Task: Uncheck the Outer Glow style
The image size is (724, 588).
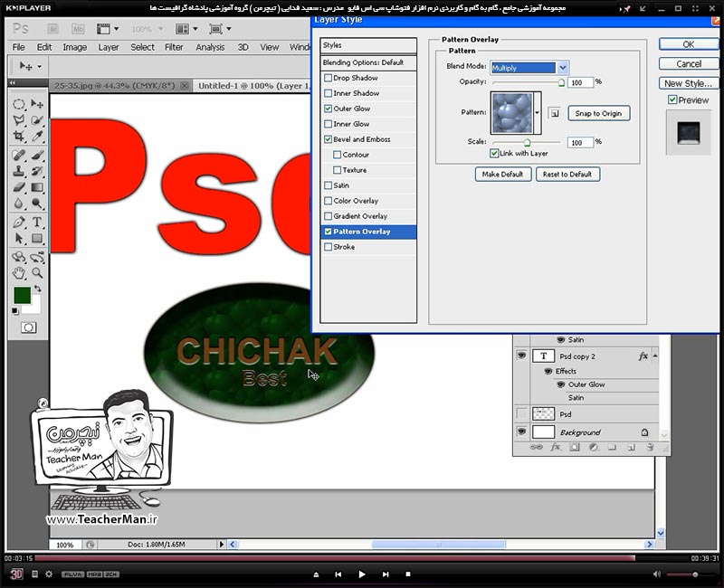Action: point(328,109)
